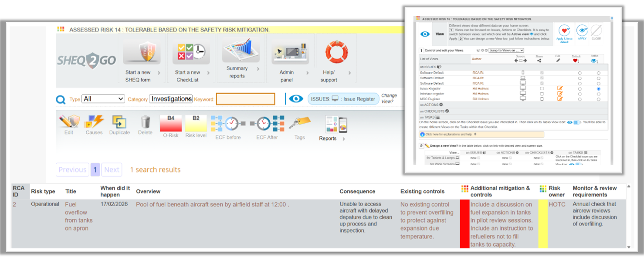
Task: Click the grid icon beside Risk owner header
Action: (x=542, y=189)
